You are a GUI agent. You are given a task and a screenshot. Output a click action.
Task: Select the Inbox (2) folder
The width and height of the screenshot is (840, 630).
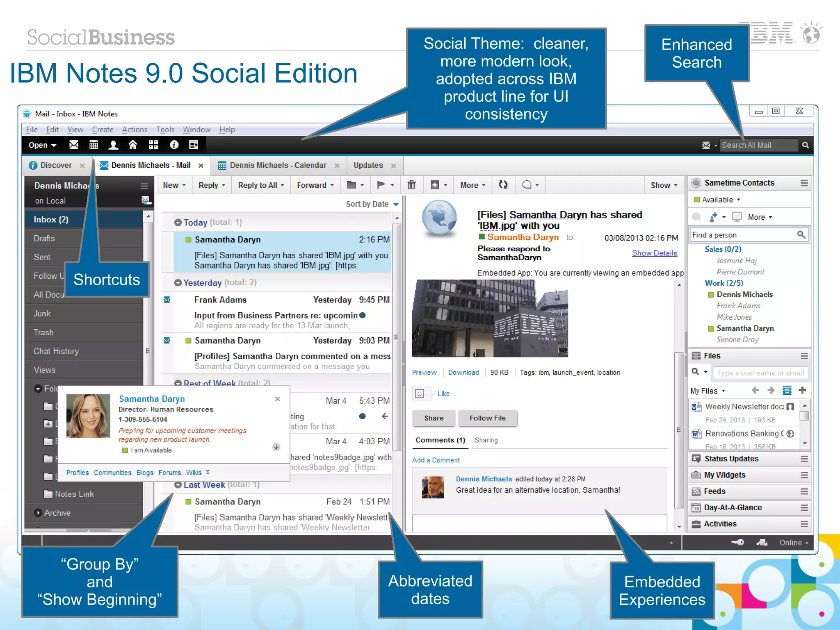(84, 219)
